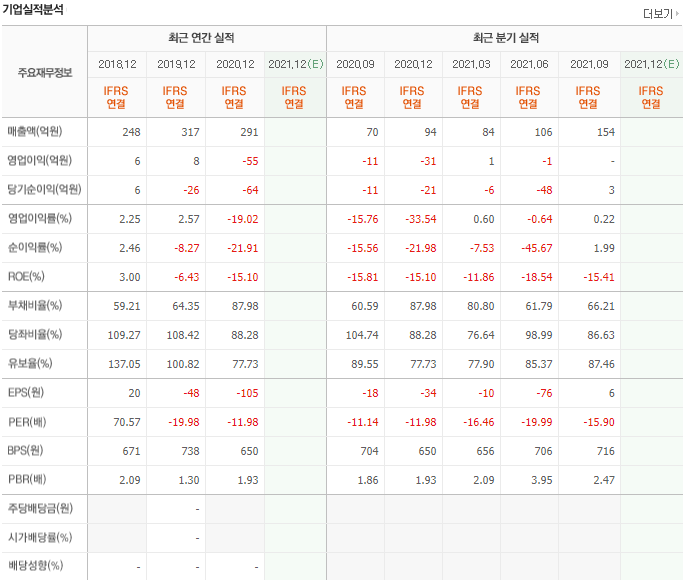Click PER value -15.90

(599, 422)
